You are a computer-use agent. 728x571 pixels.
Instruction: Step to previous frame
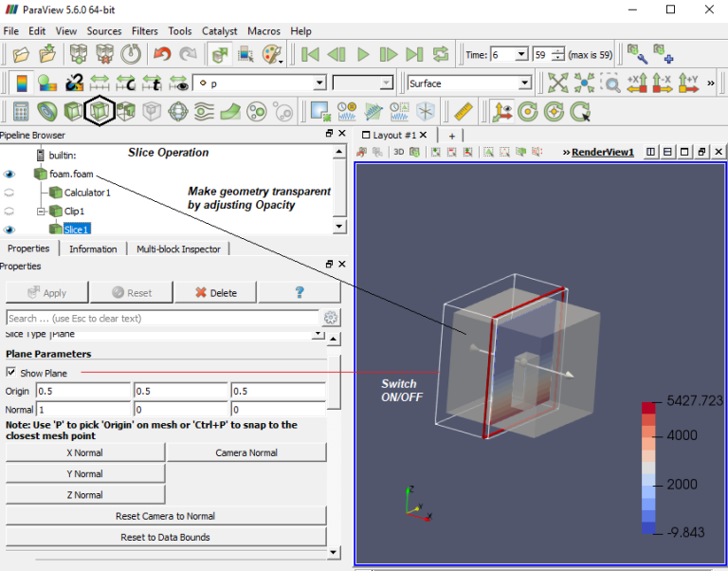tap(337, 54)
